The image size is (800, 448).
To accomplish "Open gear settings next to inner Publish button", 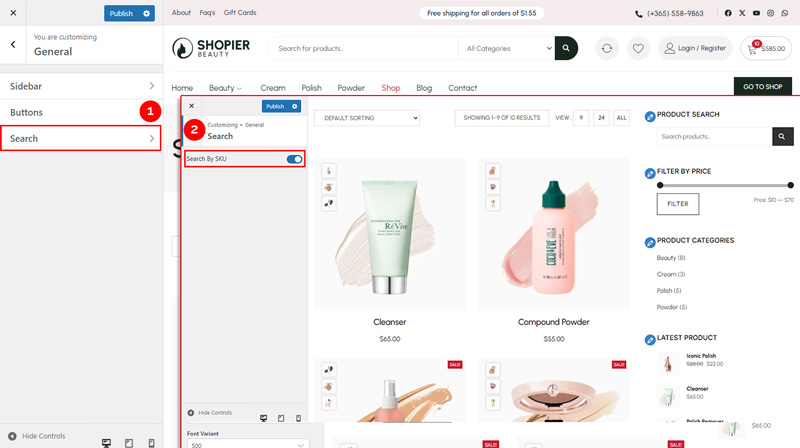I will click(294, 106).
